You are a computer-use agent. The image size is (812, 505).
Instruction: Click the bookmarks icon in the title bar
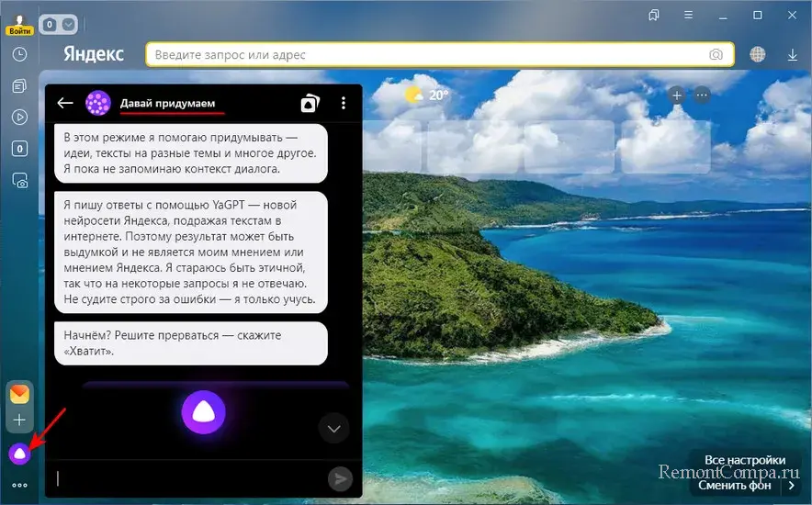(x=654, y=16)
